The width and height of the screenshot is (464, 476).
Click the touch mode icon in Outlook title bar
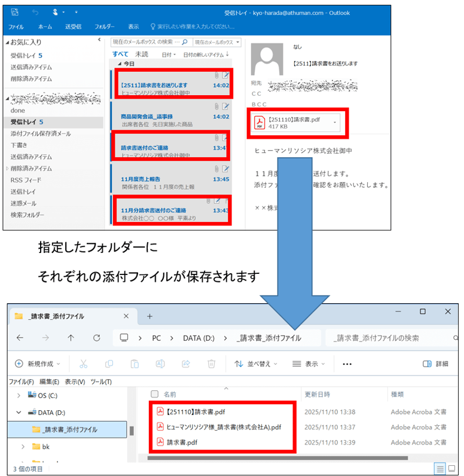(55, 12)
